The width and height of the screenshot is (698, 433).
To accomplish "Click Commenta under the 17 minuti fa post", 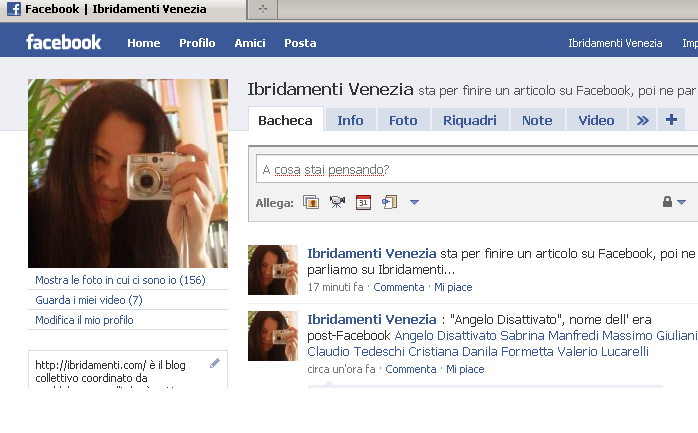I will tap(399, 287).
